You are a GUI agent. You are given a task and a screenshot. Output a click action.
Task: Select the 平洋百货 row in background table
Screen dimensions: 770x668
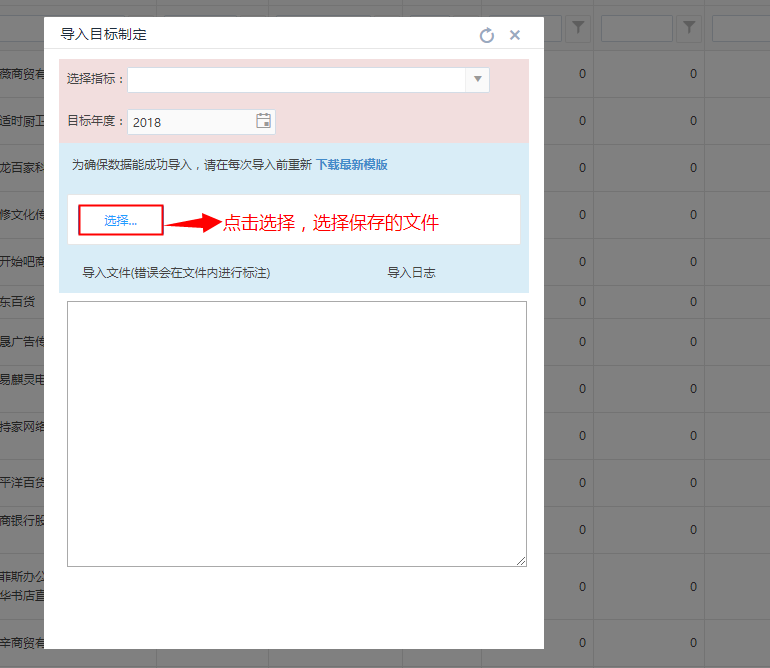[x=22, y=482]
